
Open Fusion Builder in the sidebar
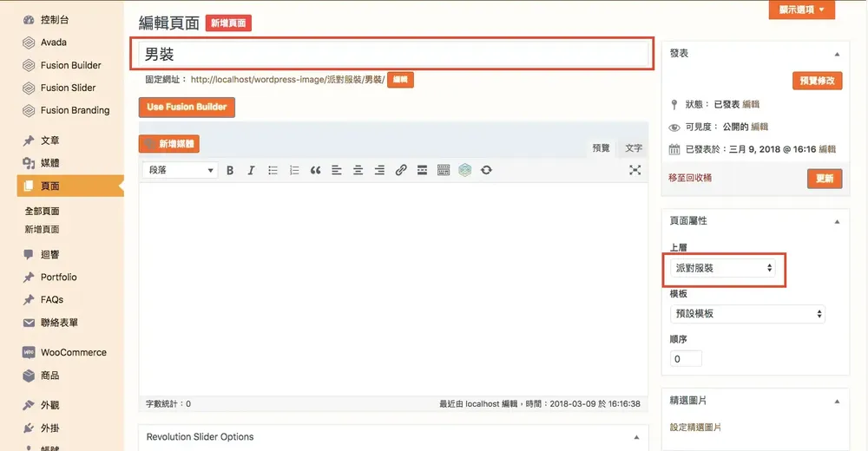[x=70, y=65]
